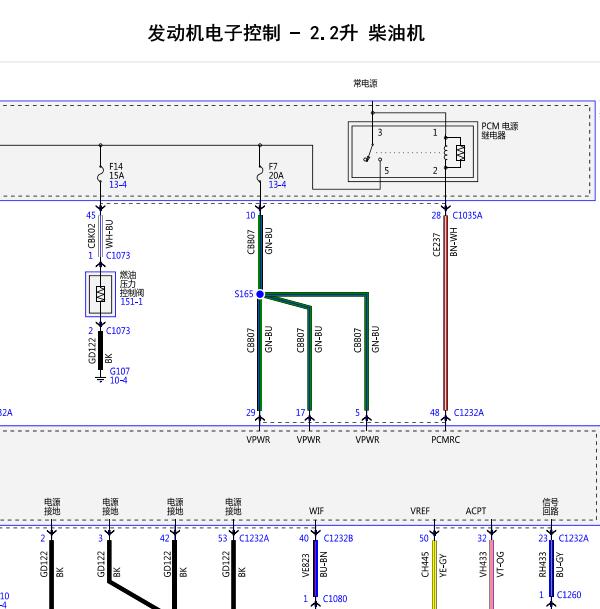
Task: Click the PCMRC terminal label
Action: click(445, 440)
